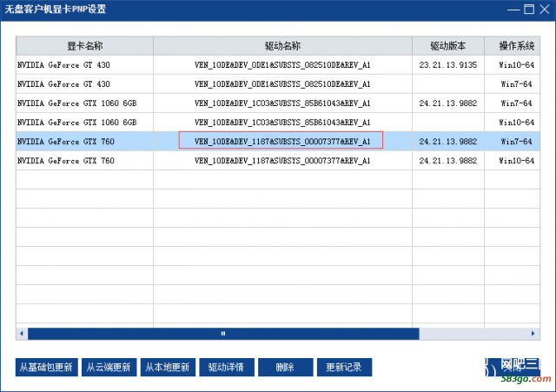Viewport: 556px width, 392px height.
Task: Click driver name DEV_1C03 in Win7-64 row
Action: pos(282,103)
